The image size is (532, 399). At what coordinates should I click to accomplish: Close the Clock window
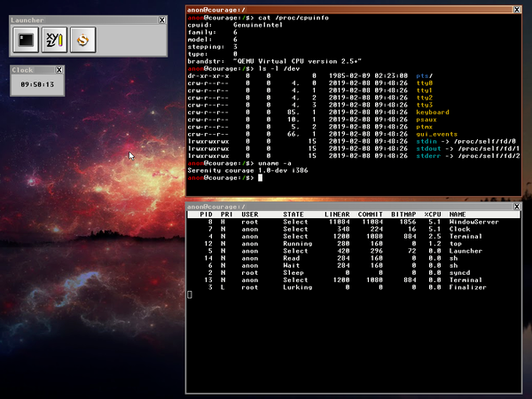tap(59, 70)
